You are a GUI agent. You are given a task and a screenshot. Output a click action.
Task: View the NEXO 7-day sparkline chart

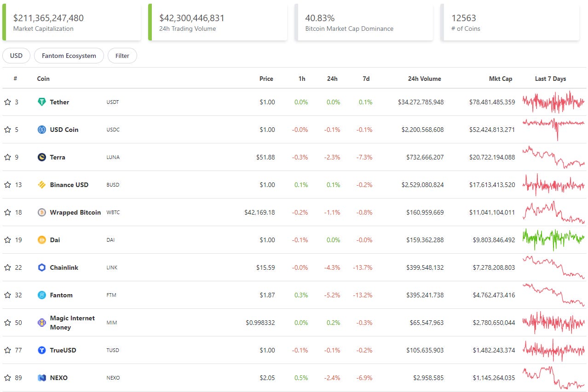pos(554,378)
